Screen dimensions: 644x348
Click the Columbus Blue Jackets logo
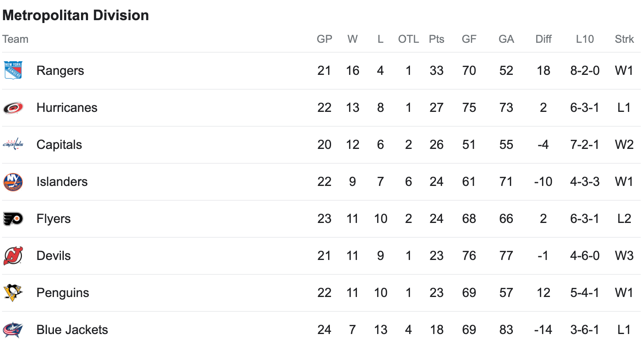coord(13,329)
